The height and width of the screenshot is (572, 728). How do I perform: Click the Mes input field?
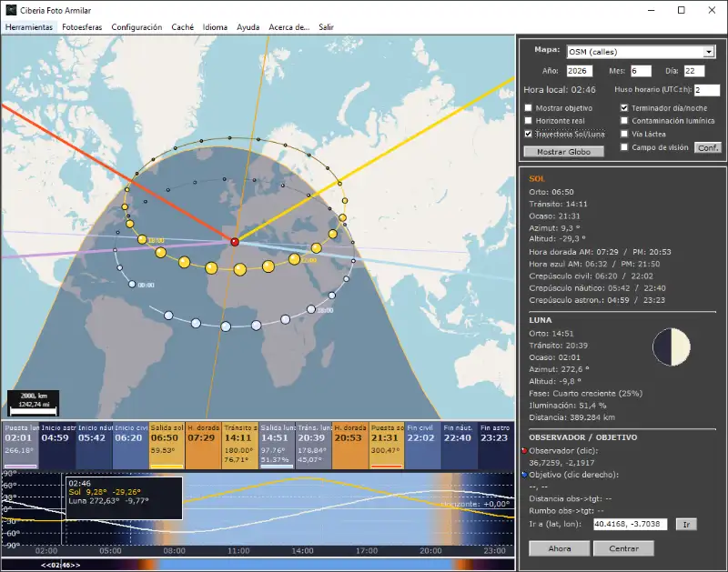[641, 71]
